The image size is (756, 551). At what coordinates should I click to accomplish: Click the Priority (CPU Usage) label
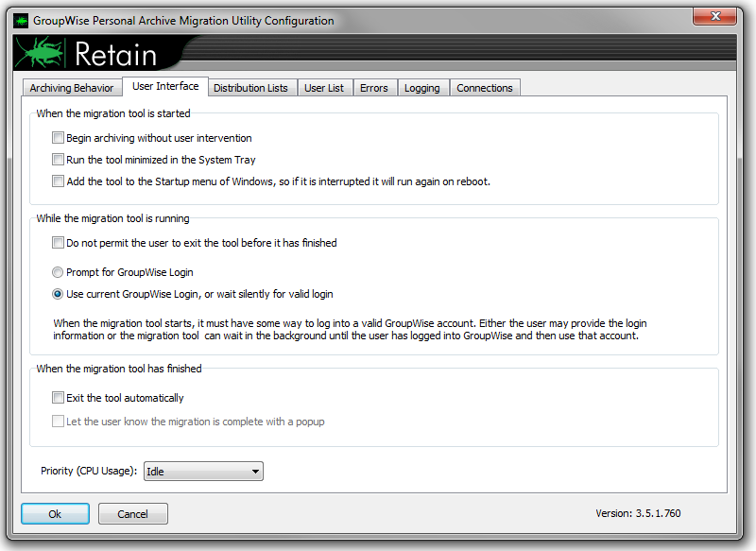point(89,471)
